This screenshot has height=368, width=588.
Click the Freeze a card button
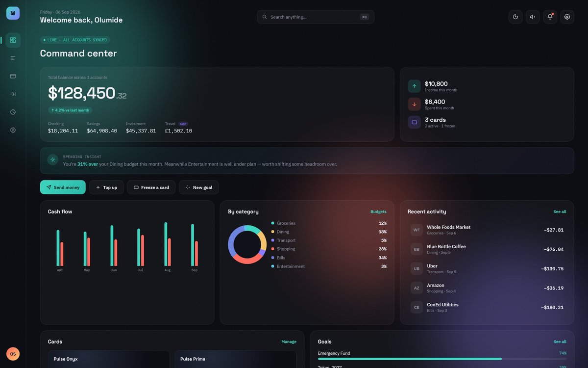[151, 187]
